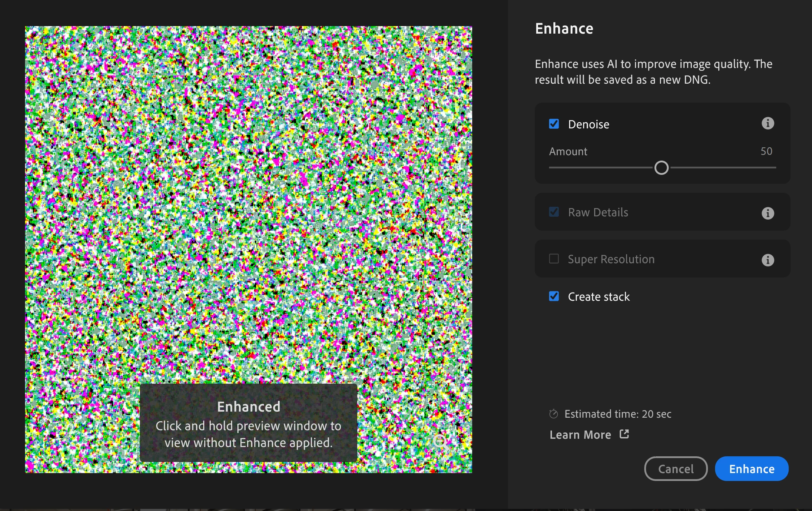This screenshot has width=812, height=511.
Task: Click the Super Resolution label text
Action: coord(611,259)
